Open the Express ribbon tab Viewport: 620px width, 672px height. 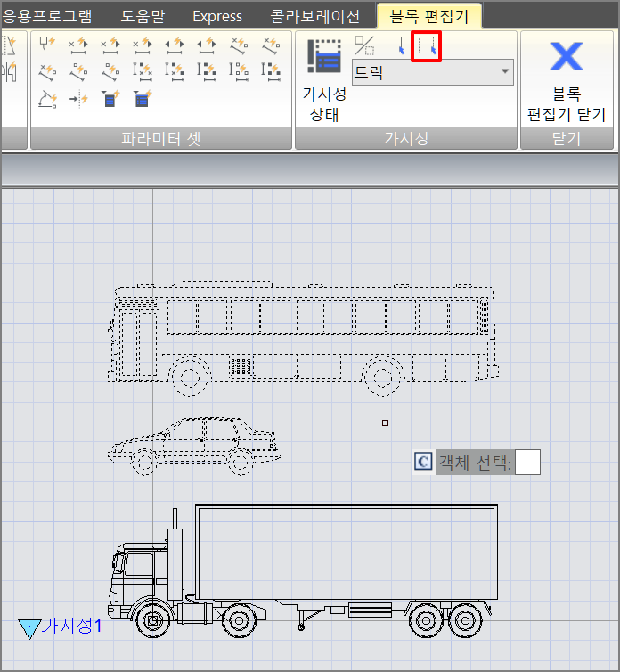(x=217, y=16)
